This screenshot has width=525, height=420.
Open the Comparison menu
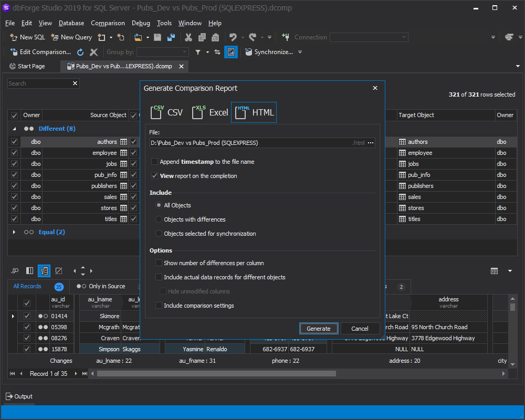[x=108, y=23]
